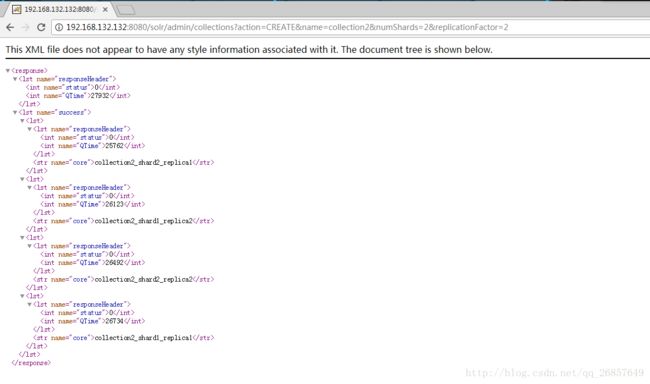The image size is (650, 384).
Task: Close the 192.168.132.132:8080 tab
Action: (105, 9)
